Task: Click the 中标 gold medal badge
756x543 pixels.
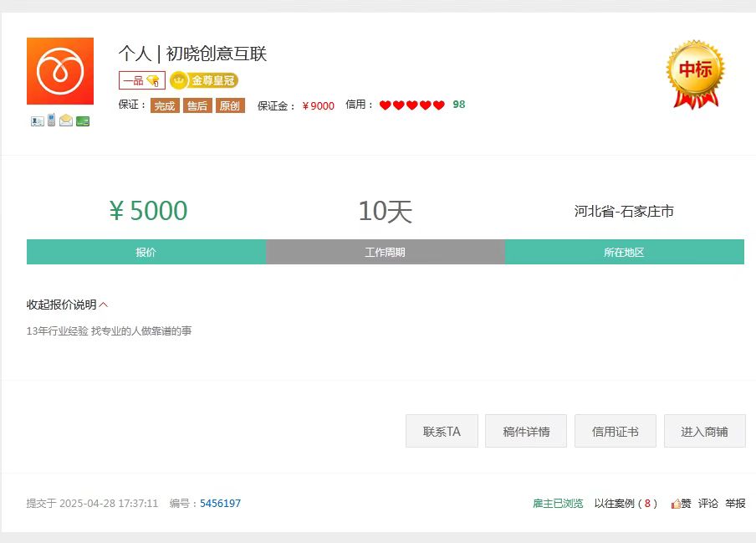Action: point(695,74)
